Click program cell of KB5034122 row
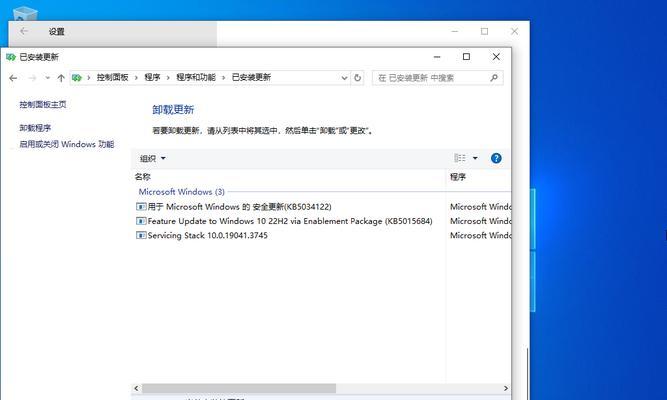The height and width of the screenshot is (400, 667). point(480,207)
